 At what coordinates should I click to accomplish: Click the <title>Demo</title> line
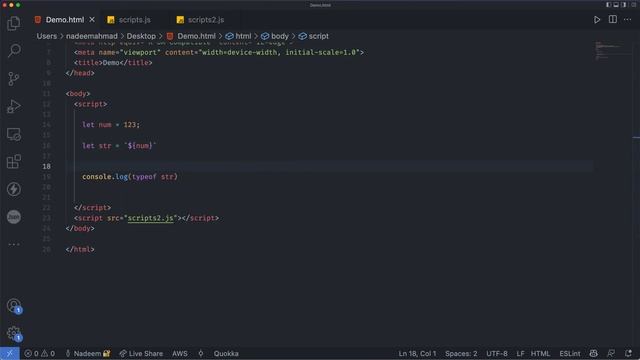[x=113, y=63]
